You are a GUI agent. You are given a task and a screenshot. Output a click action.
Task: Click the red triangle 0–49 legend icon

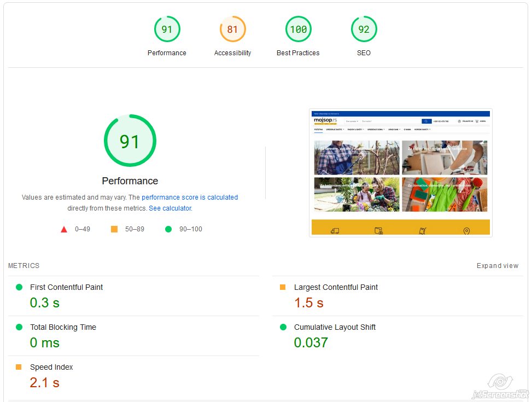tap(64, 230)
